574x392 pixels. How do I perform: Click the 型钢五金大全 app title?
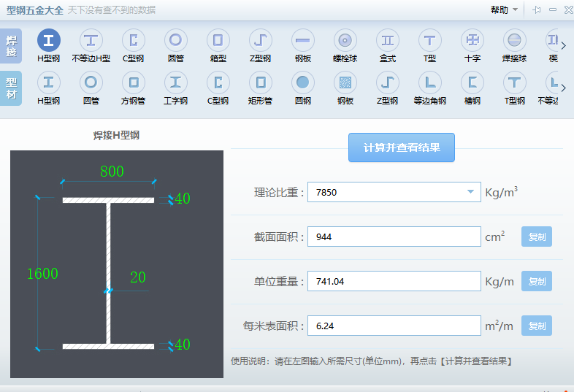pyautogui.click(x=35, y=10)
